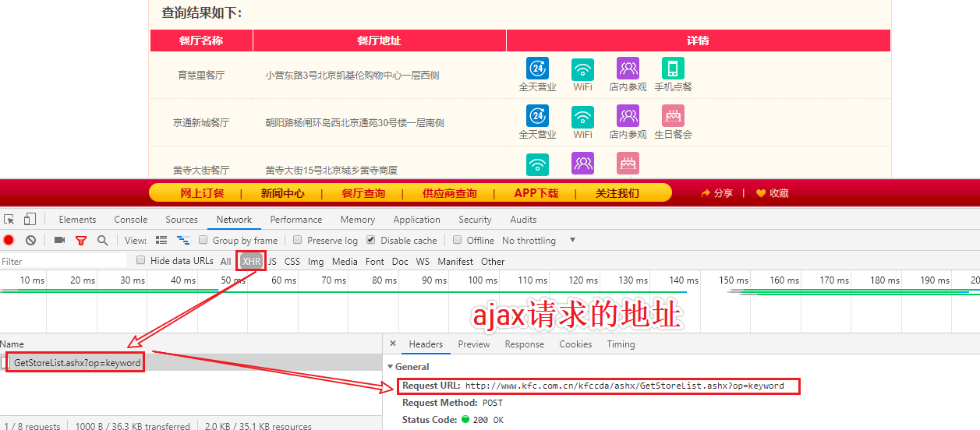
Task: Click the red filter funnel icon
Action: pos(80,241)
